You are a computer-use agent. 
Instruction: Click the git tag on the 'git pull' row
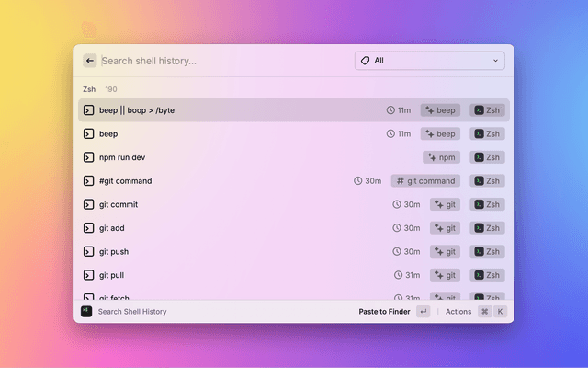point(445,275)
